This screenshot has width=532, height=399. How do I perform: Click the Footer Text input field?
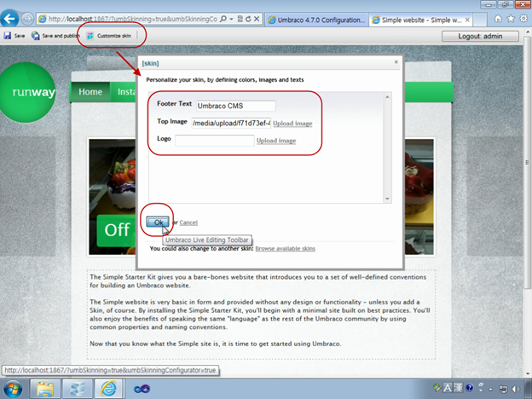pyautogui.click(x=236, y=106)
